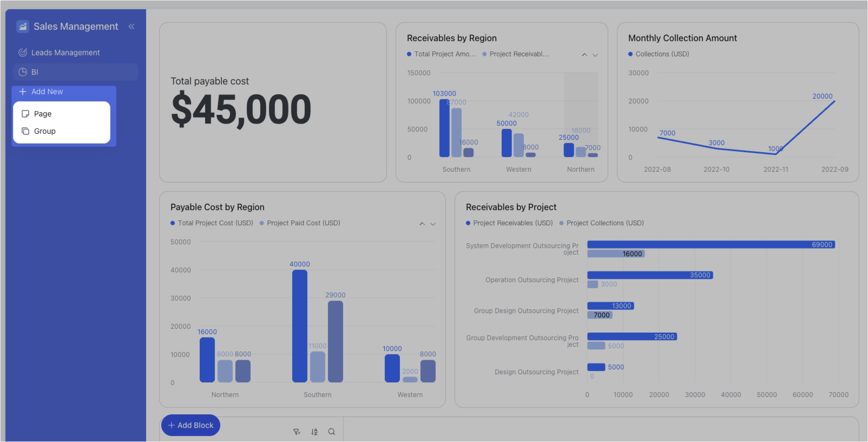Select Page from the Add New menu

tap(62, 114)
